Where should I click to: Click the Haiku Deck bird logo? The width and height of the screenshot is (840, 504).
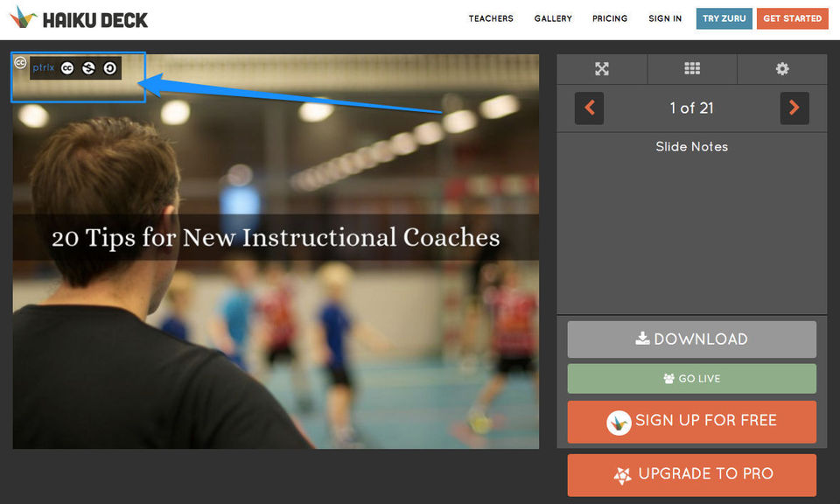pyautogui.click(x=23, y=17)
